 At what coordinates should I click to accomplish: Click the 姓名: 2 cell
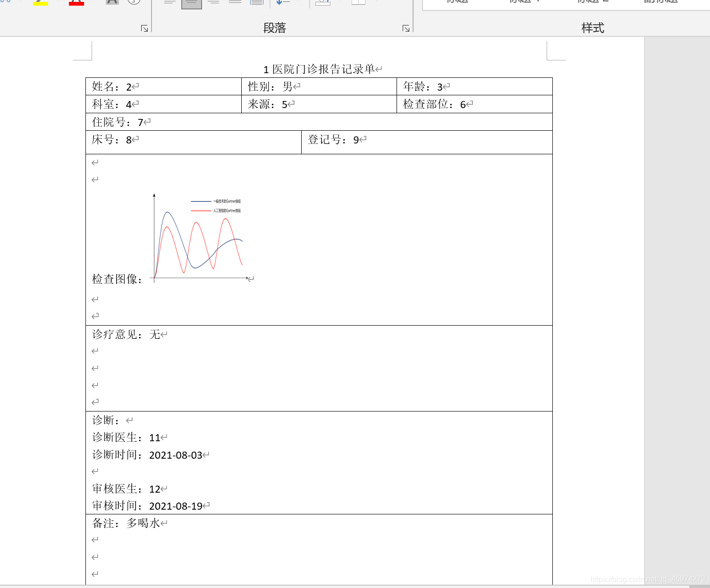pos(163,86)
